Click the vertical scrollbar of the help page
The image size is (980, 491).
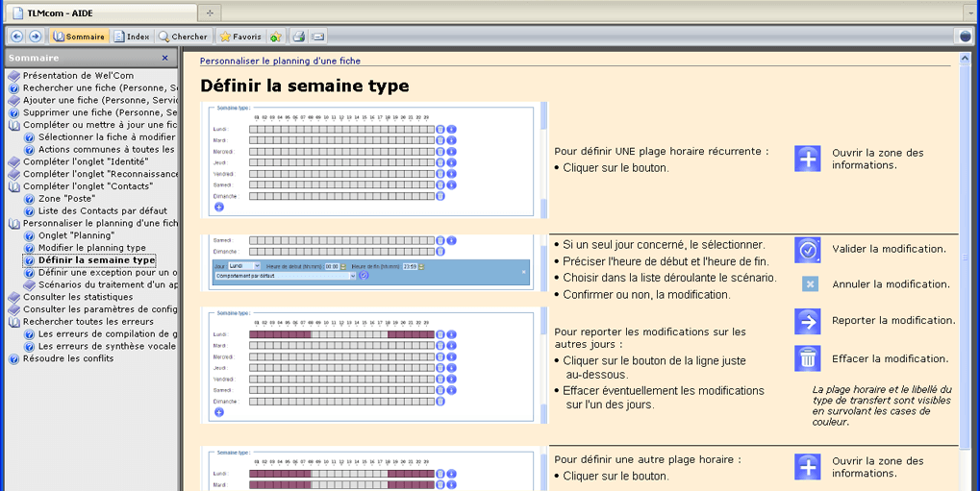tap(965, 288)
